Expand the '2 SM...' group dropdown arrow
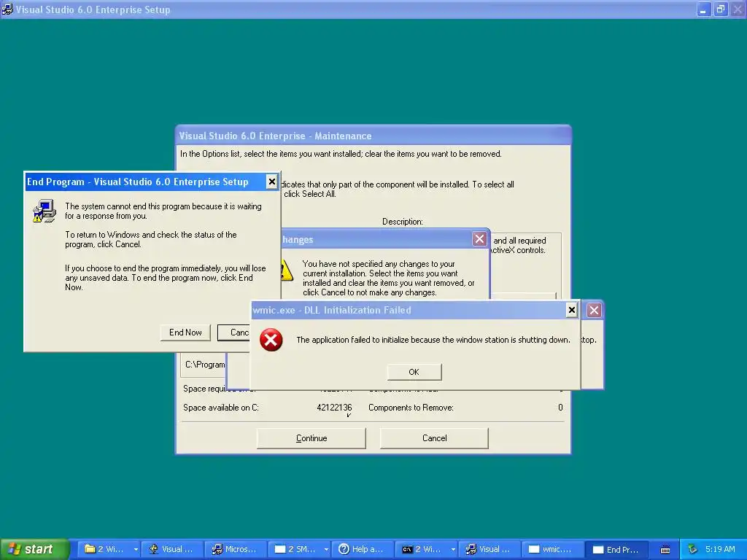This screenshot has width=747, height=560. 326,549
